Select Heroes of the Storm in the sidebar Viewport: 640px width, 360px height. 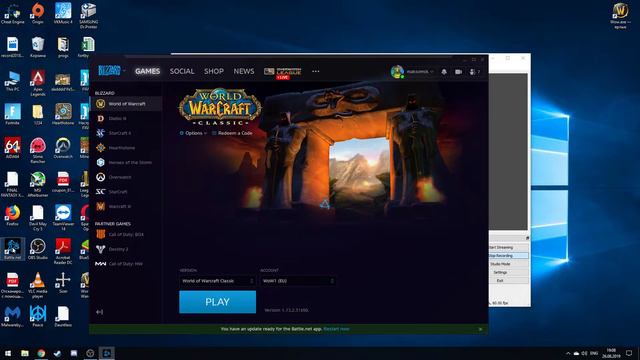pyautogui.click(x=126, y=162)
